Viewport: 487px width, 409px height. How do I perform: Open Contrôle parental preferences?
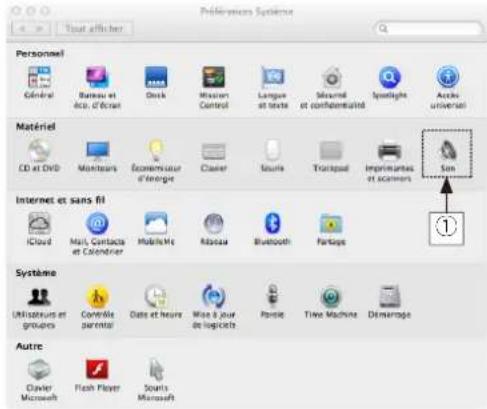point(97,307)
